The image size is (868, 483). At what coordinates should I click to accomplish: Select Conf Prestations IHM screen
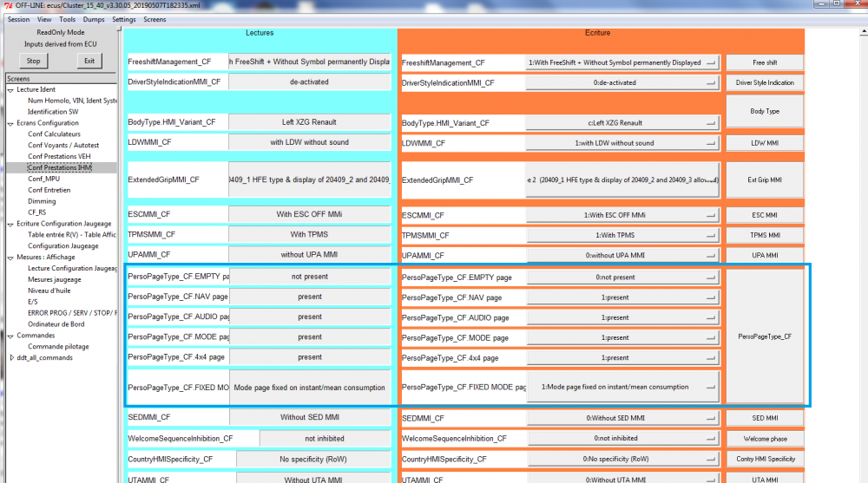[60, 167]
